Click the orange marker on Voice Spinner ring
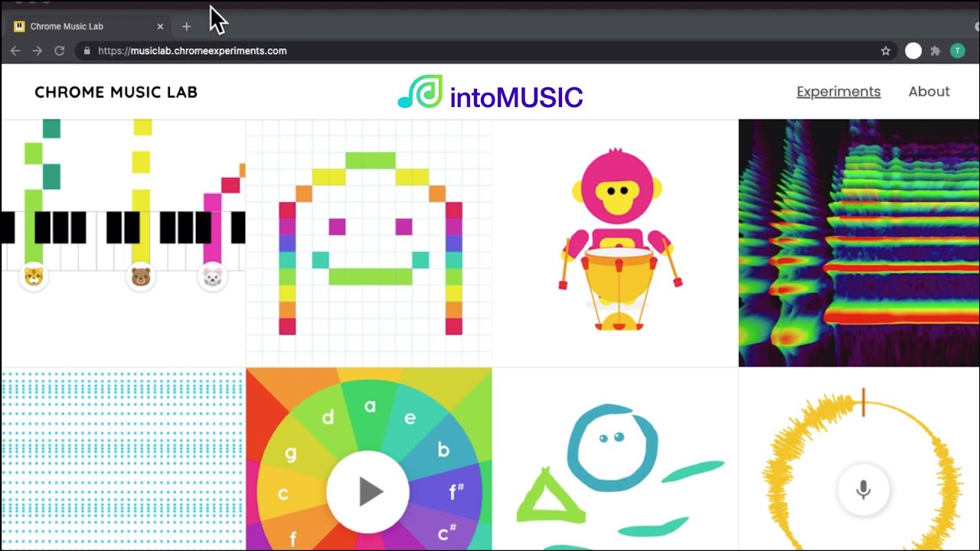The image size is (980, 551). point(863,402)
